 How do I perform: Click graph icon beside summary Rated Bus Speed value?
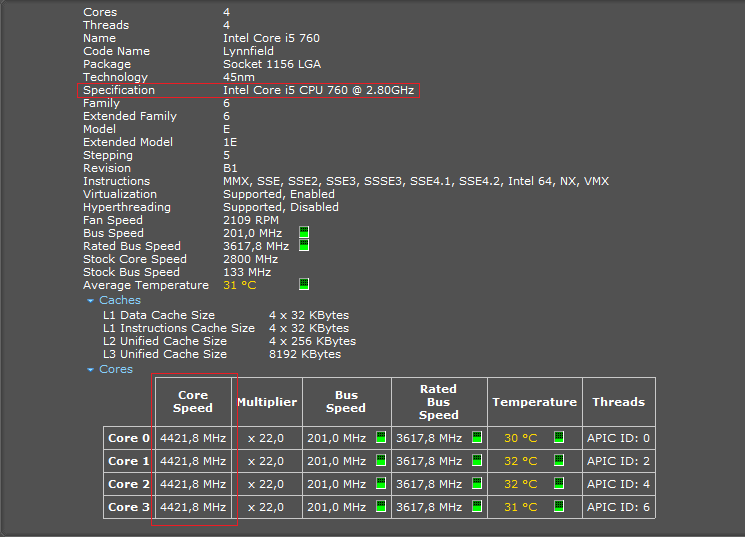tap(304, 245)
